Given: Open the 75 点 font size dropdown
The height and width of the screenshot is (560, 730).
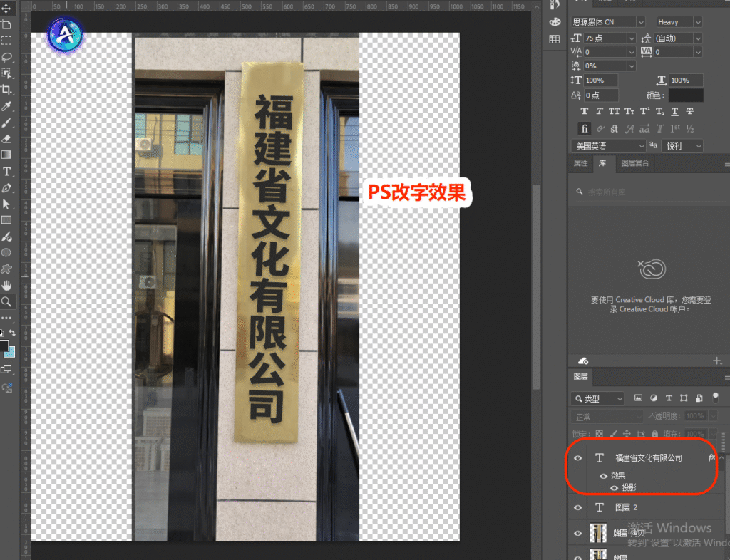Looking at the screenshot, I should (632, 38).
